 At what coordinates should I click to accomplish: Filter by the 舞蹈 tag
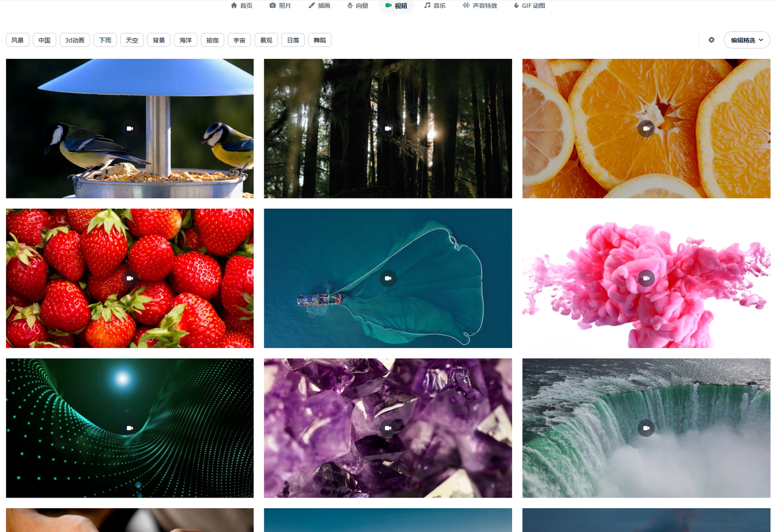pos(320,40)
